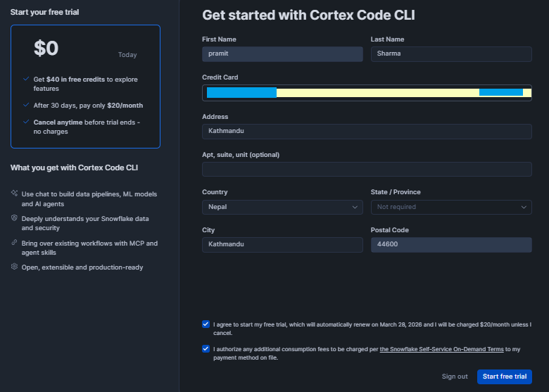Open the State / Province dropdown
The image size is (549, 392).
(451, 207)
